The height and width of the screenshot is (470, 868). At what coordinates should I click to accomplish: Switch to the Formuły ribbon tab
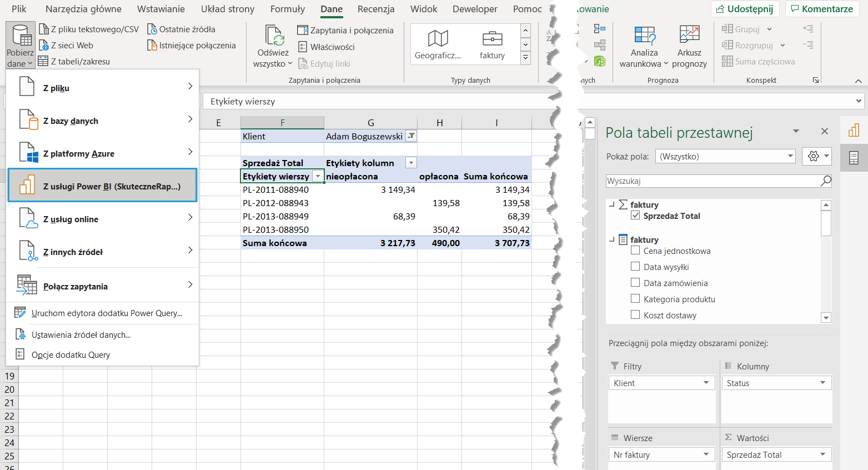[x=287, y=9]
